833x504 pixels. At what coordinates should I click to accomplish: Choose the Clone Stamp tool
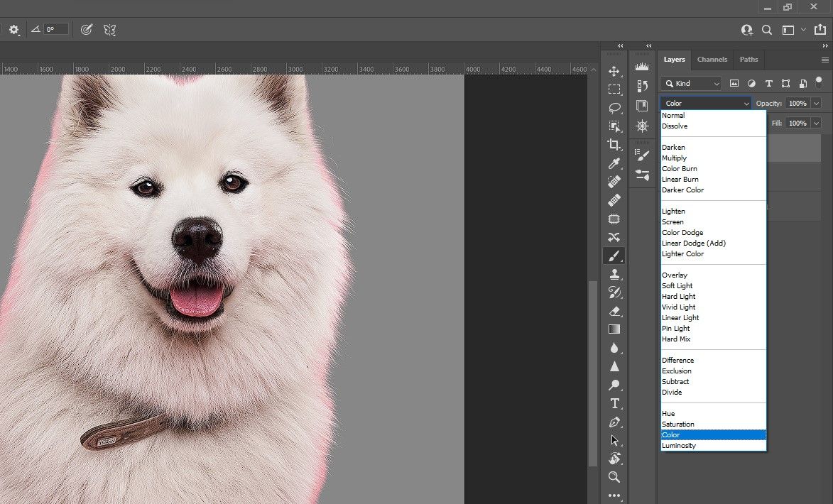[x=614, y=274]
